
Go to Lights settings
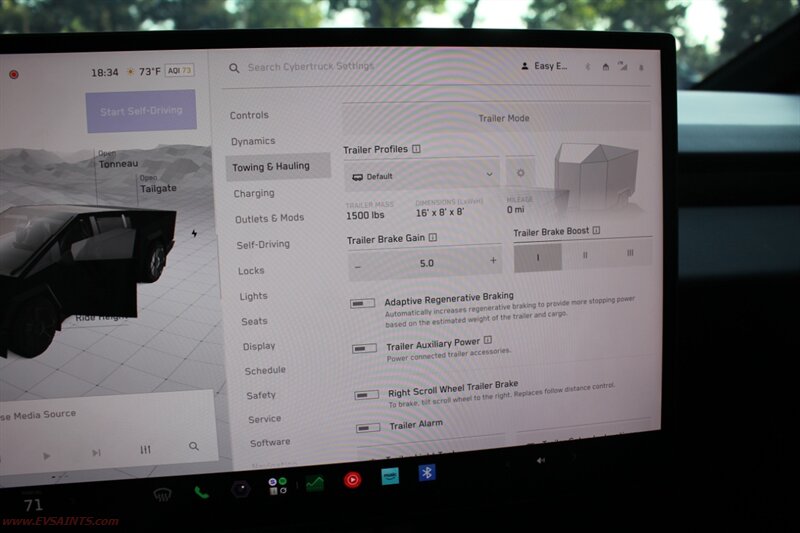(254, 296)
